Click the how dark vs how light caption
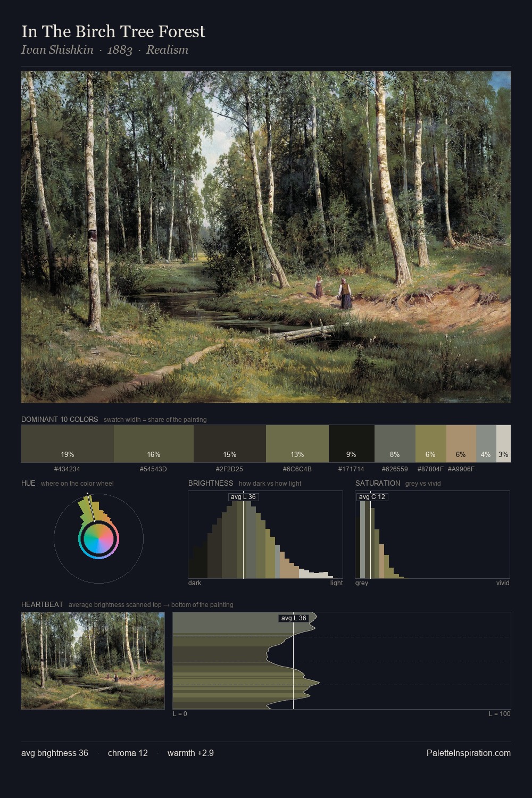The image size is (532, 798). click(270, 484)
